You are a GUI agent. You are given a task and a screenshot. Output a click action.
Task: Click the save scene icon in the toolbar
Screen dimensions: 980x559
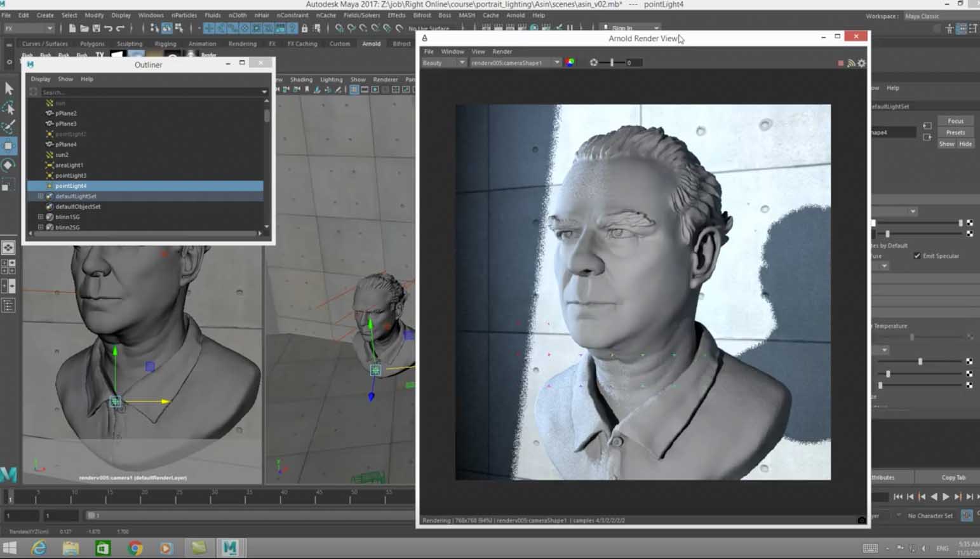point(97,28)
